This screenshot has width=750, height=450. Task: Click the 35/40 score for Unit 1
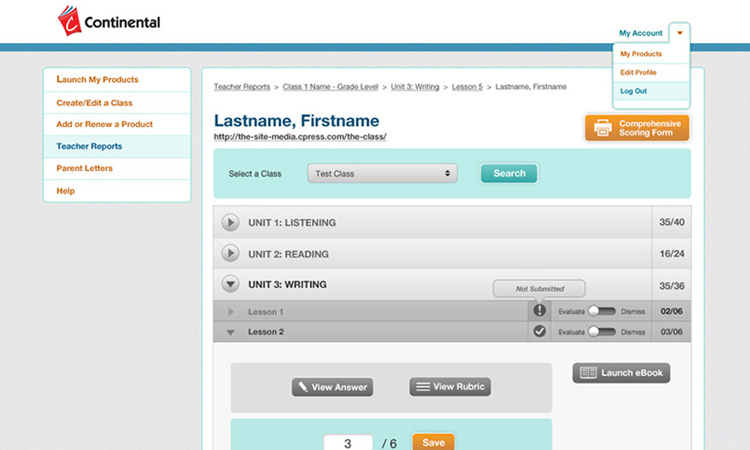click(x=672, y=222)
